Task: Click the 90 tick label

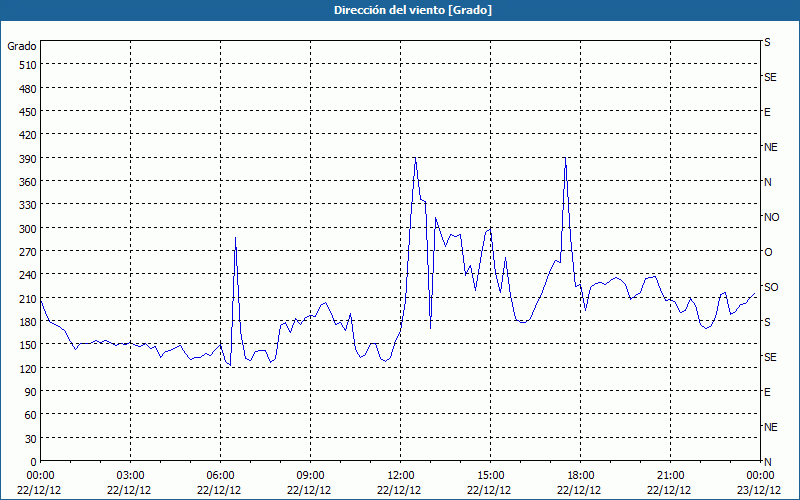Action: (31, 392)
